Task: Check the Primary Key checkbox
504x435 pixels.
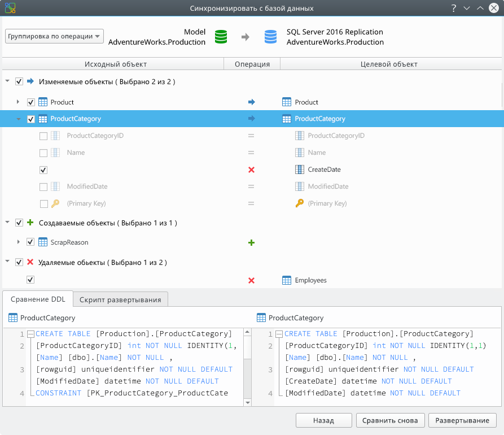Action: click(x=44, y=204)
